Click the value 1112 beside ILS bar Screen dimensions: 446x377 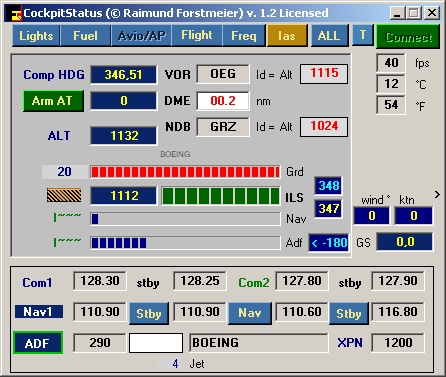pos(123,196)
